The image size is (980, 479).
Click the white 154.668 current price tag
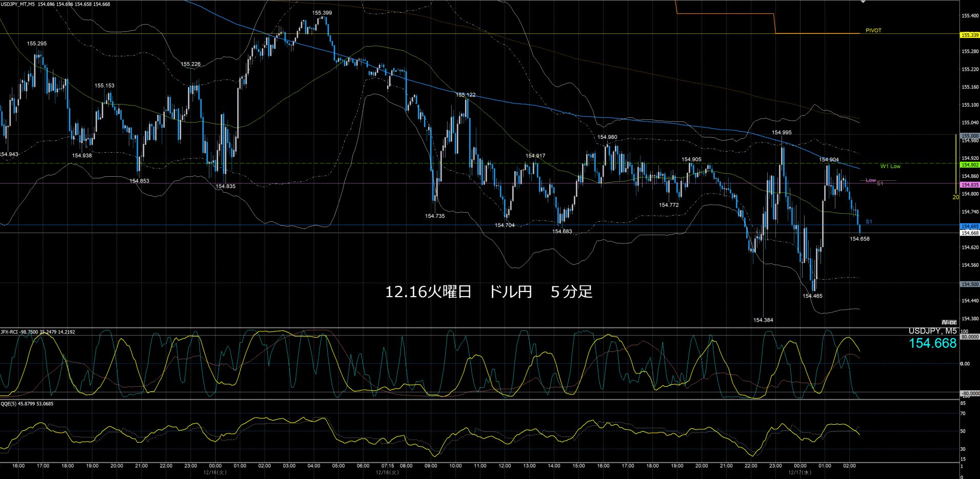(969, 233)
